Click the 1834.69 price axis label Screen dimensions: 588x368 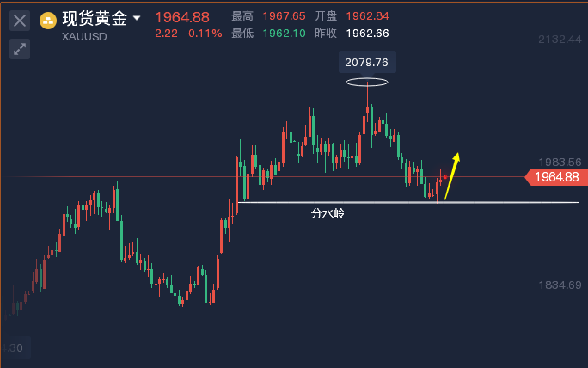click(x=560, y=285)
